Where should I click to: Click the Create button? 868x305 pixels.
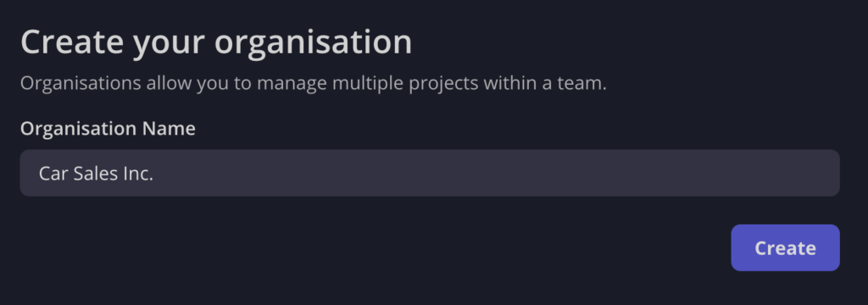point(785,247)
